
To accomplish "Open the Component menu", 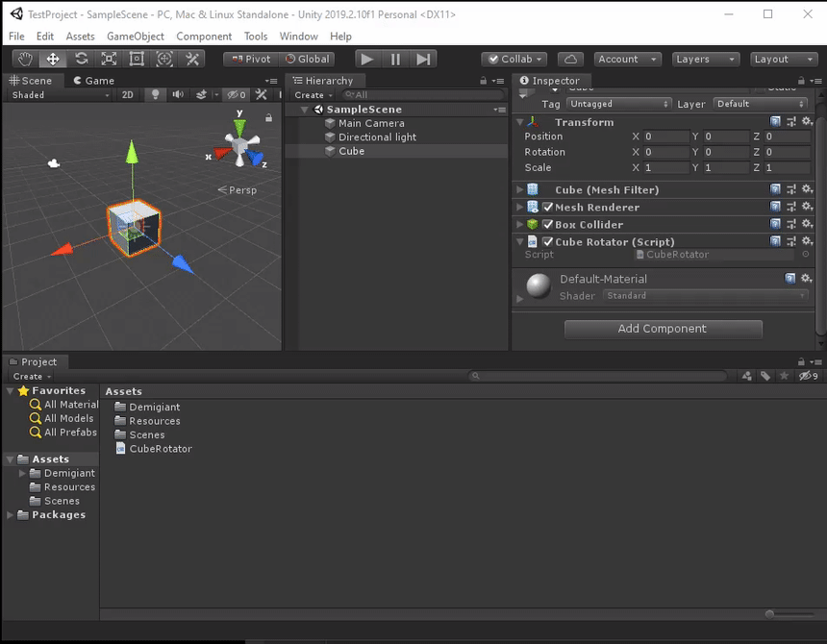I will [204, 36].
